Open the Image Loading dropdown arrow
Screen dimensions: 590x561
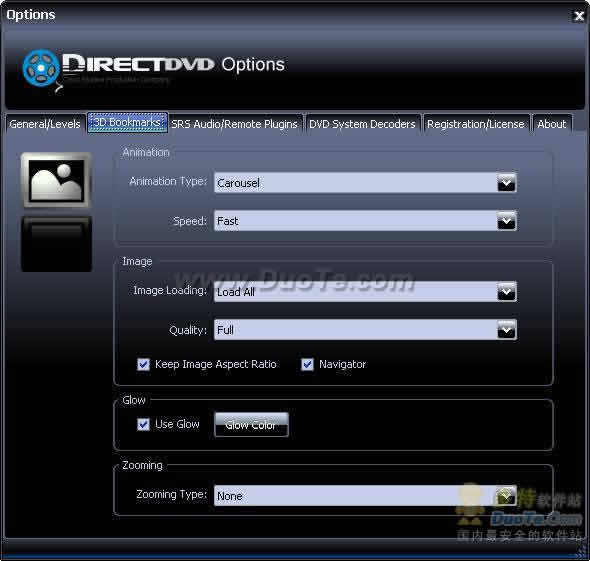(506, 292)
